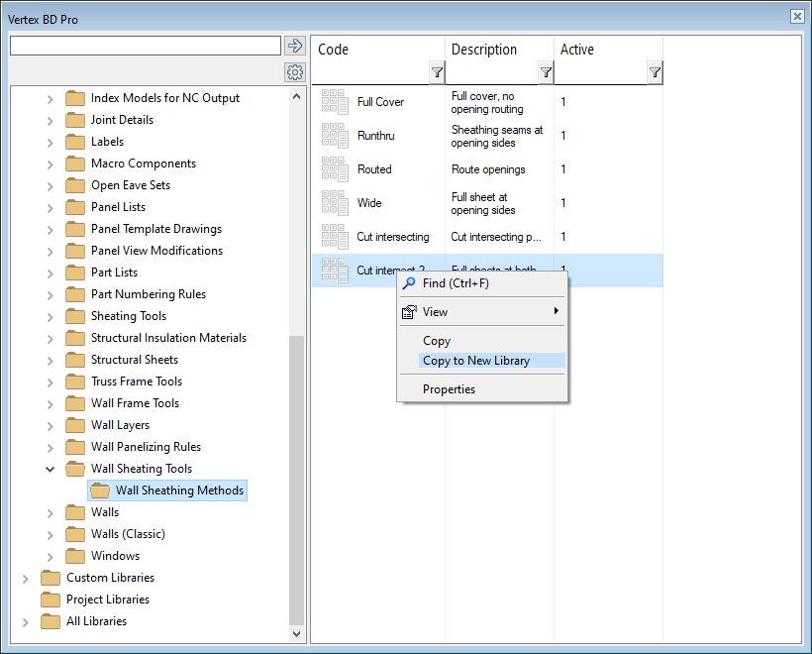Select Properties from the context menu
The height and width of the screenshot is (654, 812).
(449, 389)
